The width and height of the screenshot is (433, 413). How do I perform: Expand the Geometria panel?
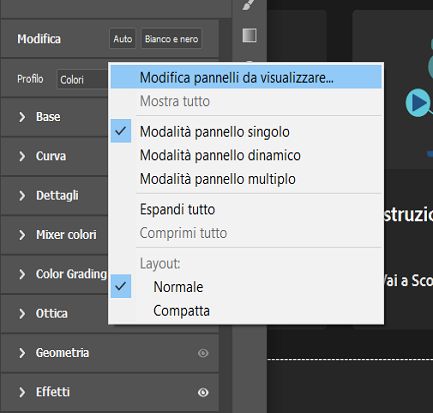pos(22,353)
